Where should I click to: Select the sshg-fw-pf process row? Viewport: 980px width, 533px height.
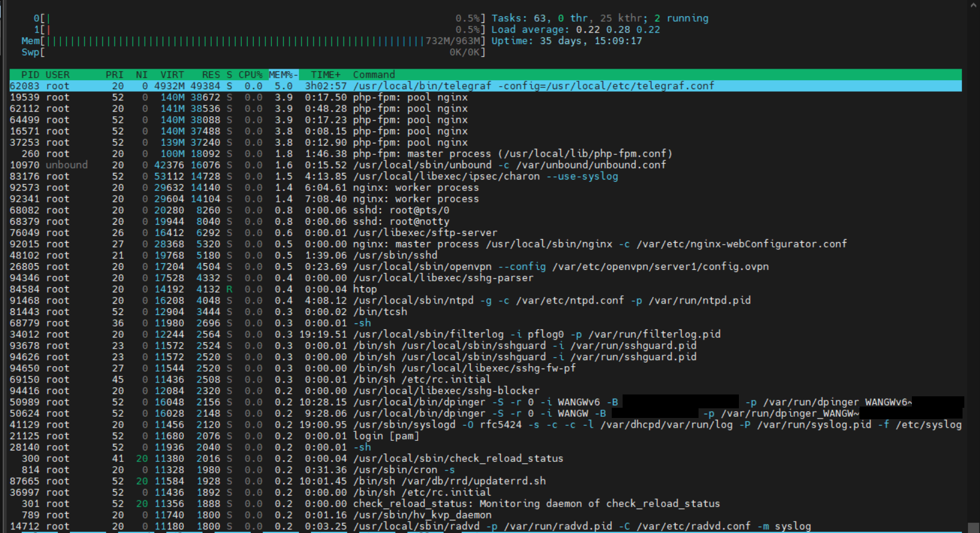pos(485,368)
